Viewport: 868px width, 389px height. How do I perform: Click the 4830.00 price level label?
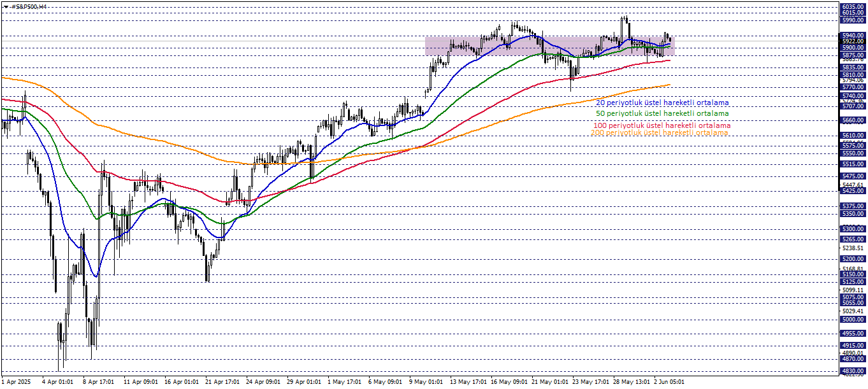(853, 371)
